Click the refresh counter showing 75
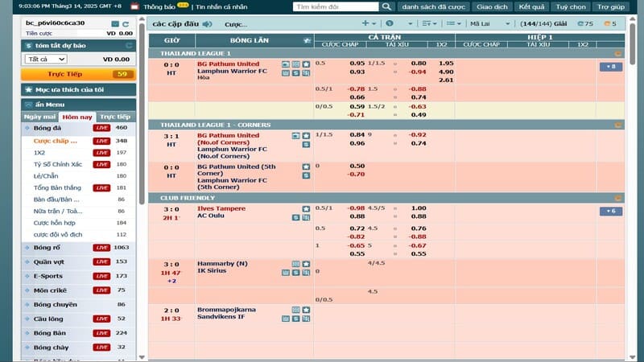644x362 pixels. click(585, 24)
